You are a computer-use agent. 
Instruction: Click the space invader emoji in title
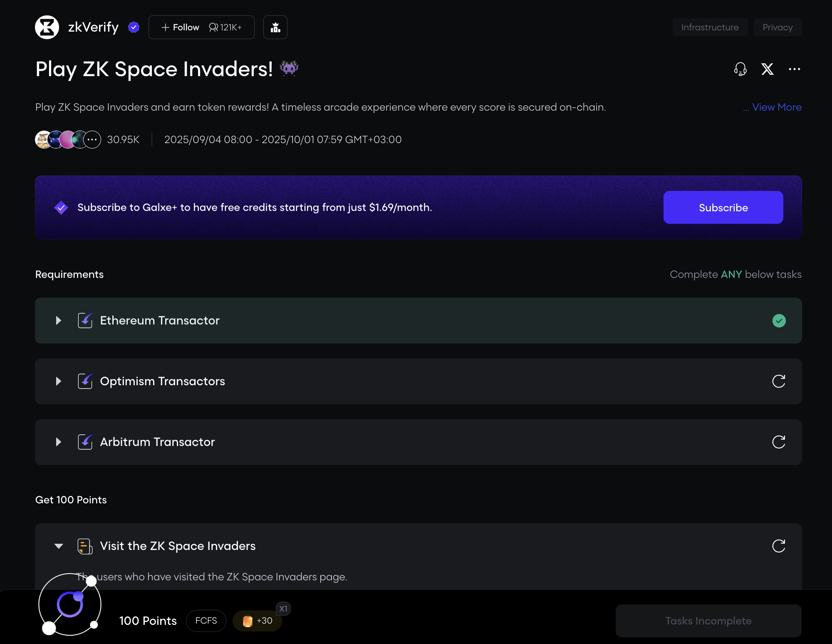(x=289, y=68)
